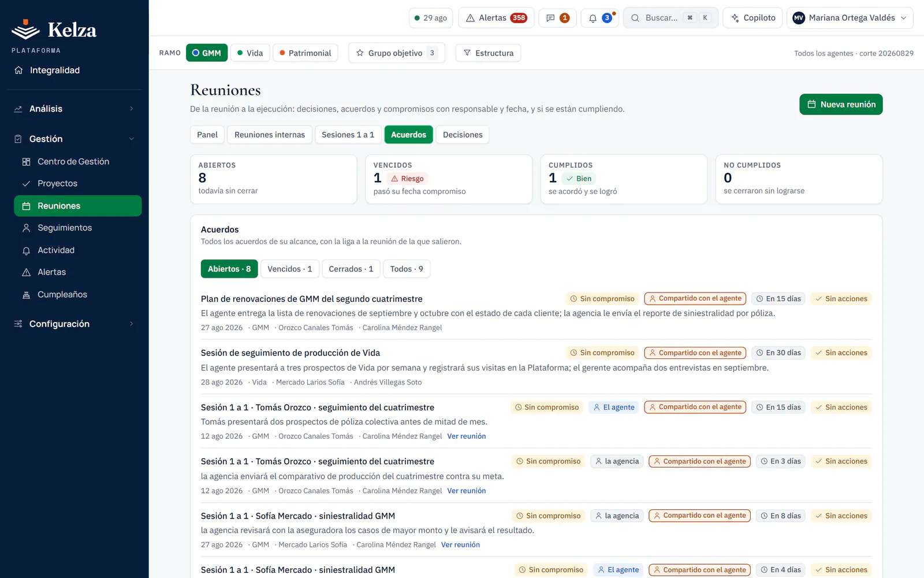Image resolution: width=924 pixels, height=578 pixels.
Task: Open Estructura filter
Action: [x=489, y=53]
